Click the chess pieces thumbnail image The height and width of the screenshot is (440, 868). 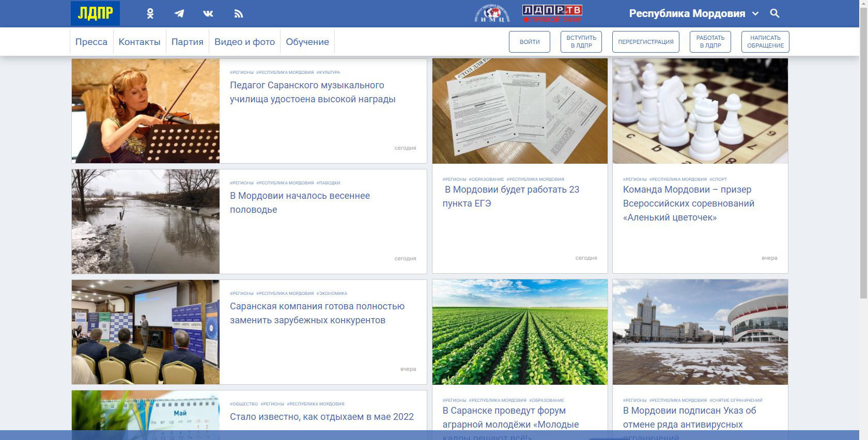click(700, 111)
